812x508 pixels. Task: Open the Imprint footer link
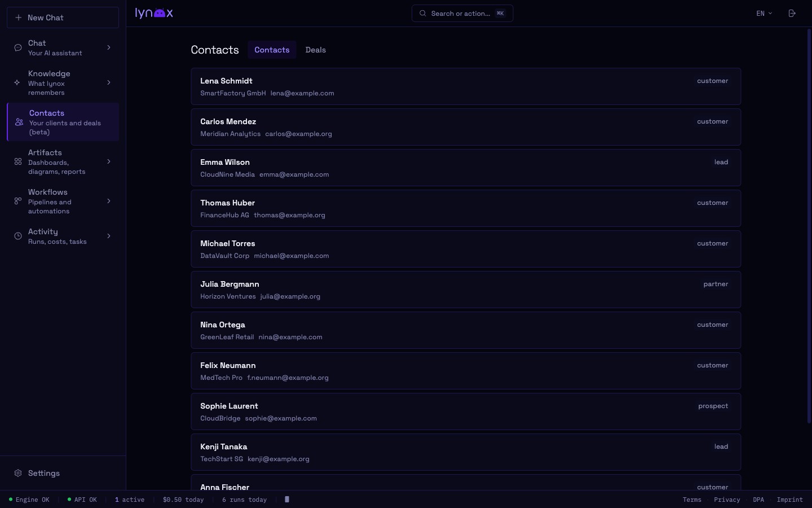[x=789, y=500]
